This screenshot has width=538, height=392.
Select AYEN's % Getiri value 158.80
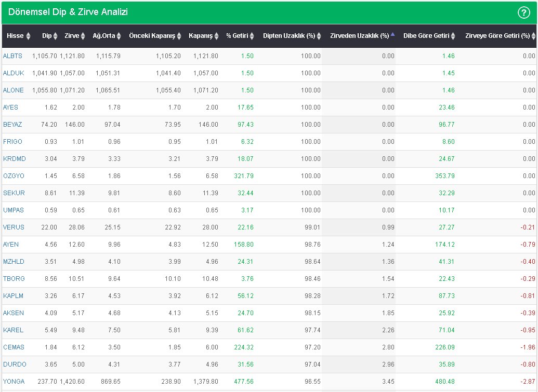click(244, 245)
